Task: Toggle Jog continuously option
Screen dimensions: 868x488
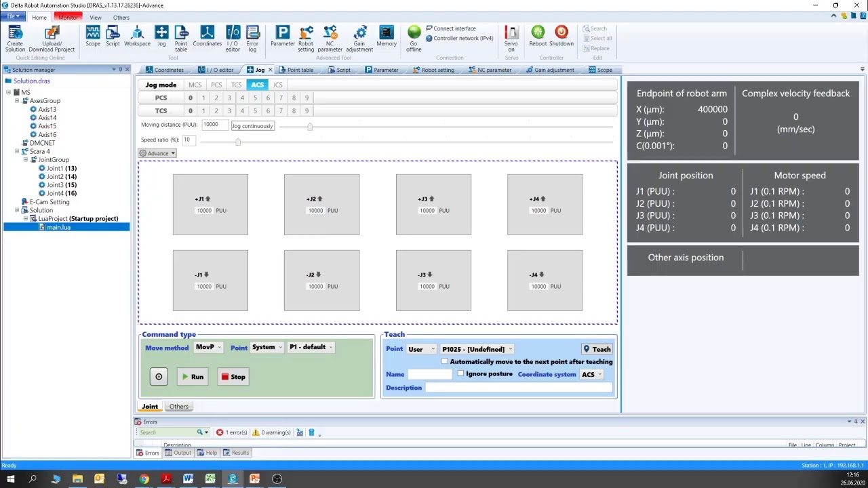Action: 252,126
